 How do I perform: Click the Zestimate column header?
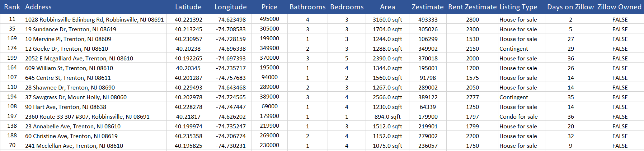tap(428, 7)
